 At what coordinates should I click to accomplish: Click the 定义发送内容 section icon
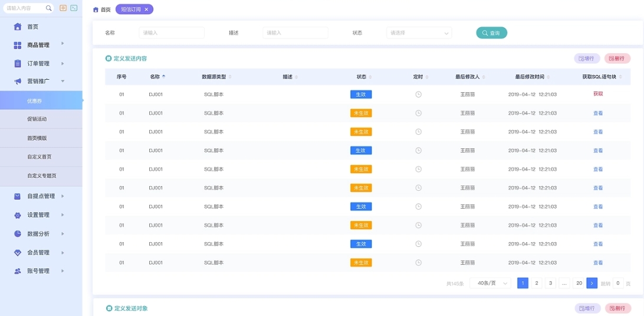point(109,59)
